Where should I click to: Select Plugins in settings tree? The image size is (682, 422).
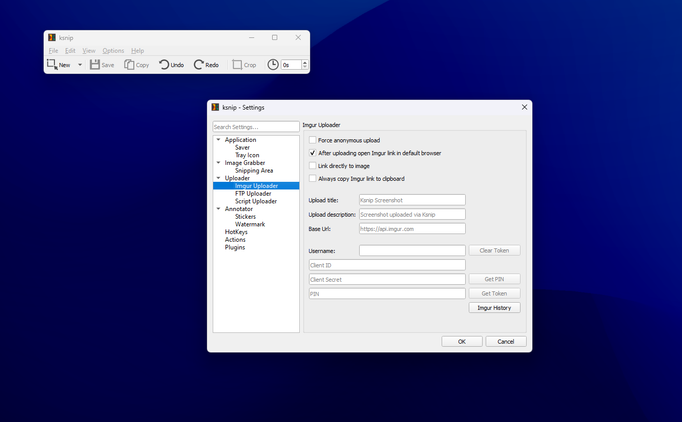(234, 247)
